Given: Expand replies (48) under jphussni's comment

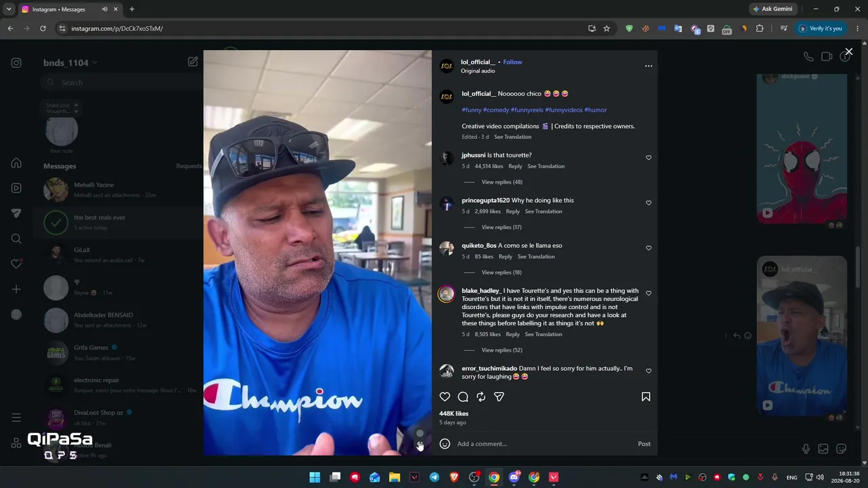Looking at the screenshot, I should pos(502,182).
